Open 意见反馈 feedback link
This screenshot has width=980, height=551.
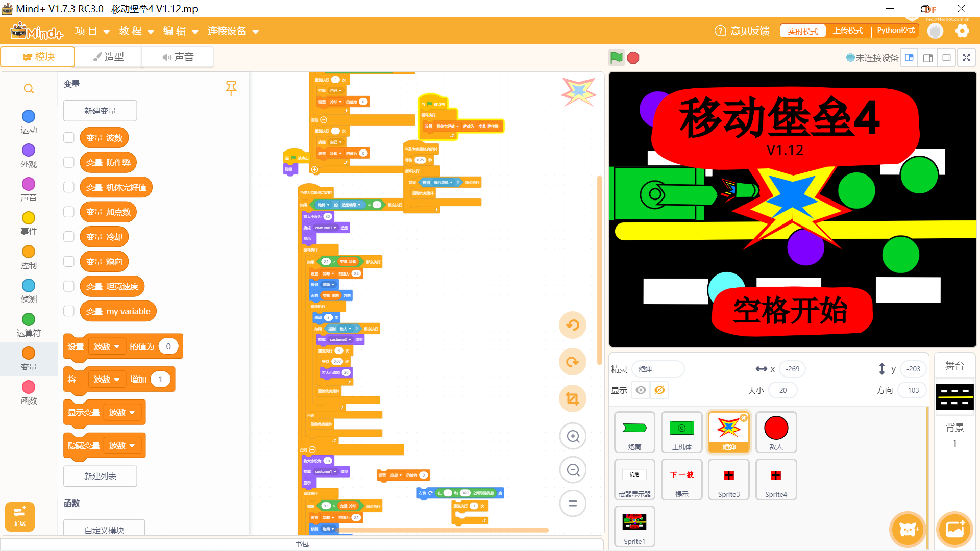tap(742, 31)
